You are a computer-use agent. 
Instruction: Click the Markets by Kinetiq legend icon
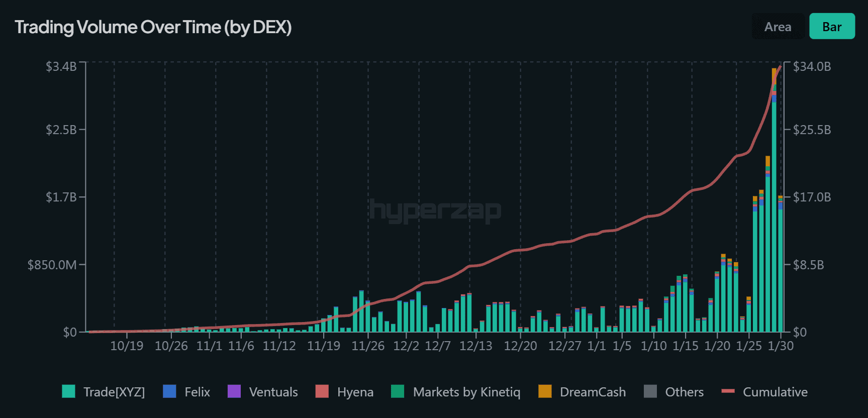click(398, 391)
